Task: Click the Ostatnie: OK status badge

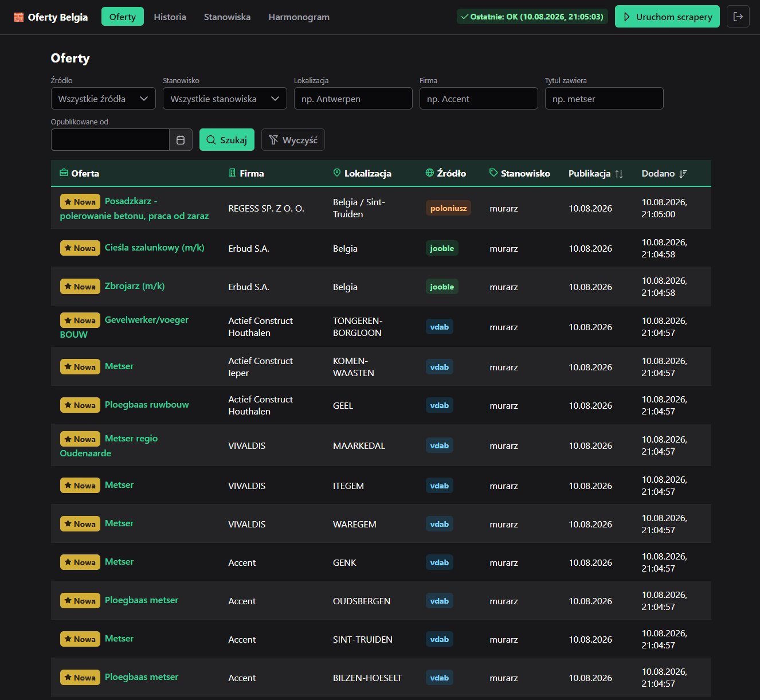Action: (x=532, y=17)
